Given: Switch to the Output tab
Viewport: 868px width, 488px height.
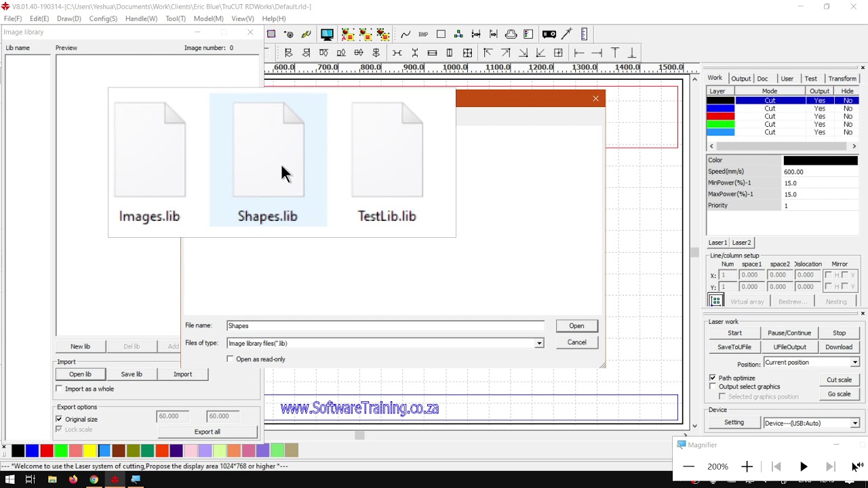Looking at the screenshot, I should tap(741, 79).
